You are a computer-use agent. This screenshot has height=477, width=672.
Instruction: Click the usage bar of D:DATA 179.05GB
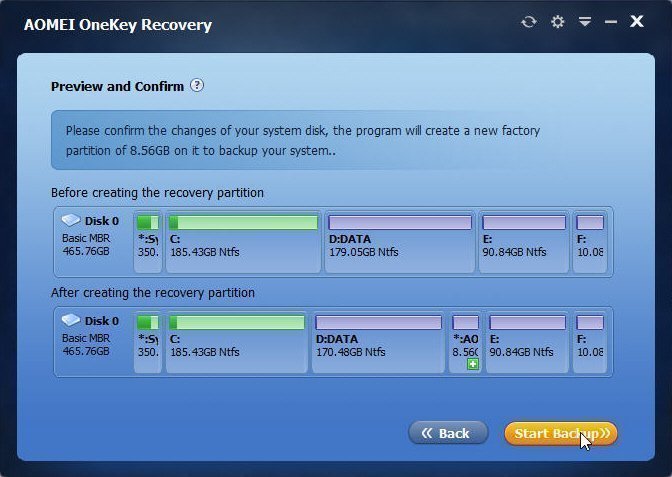(400, 222)
